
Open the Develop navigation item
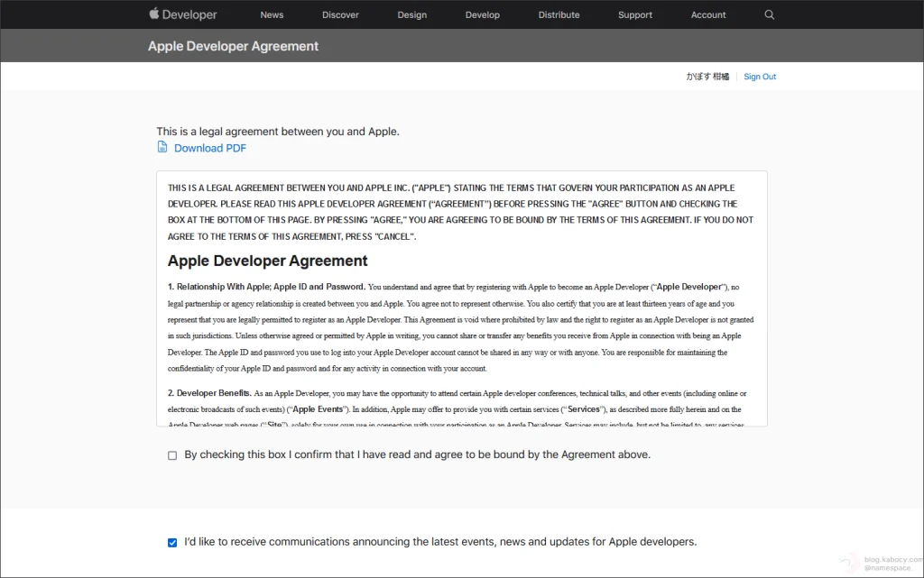tap(482, 14)
